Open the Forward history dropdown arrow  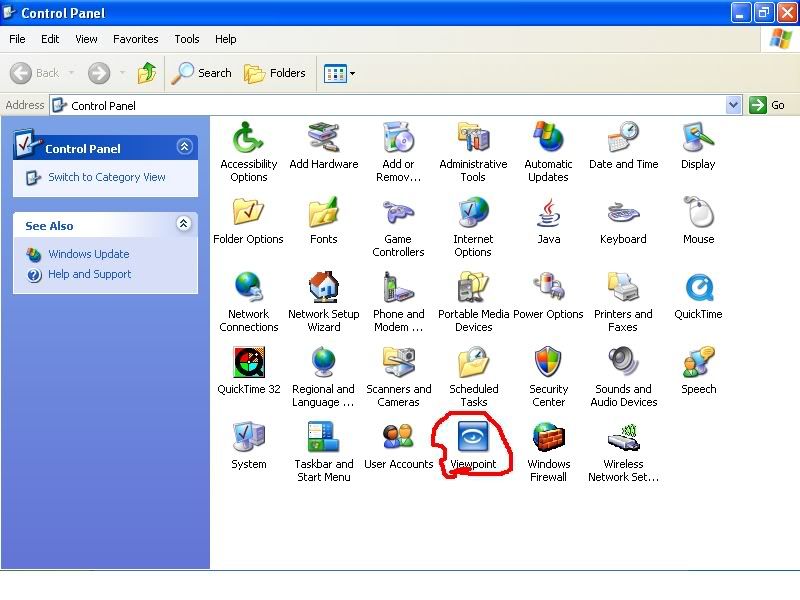[122, 73]
